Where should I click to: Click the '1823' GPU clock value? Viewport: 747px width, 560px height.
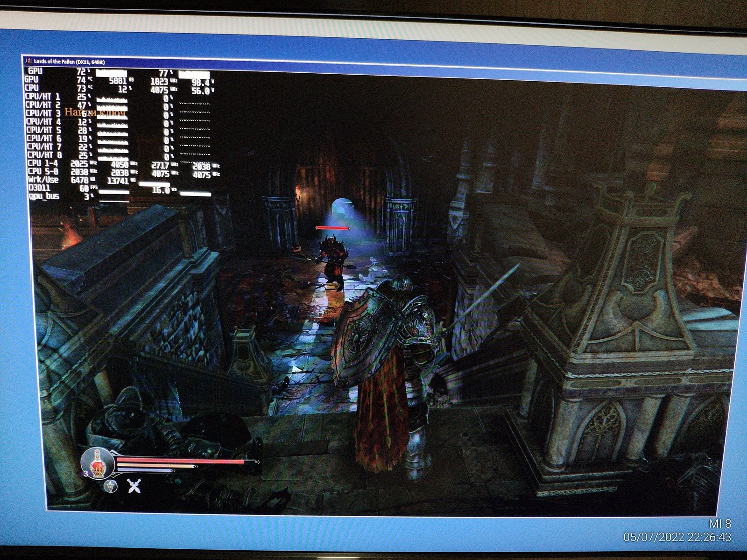pos(159,82)
